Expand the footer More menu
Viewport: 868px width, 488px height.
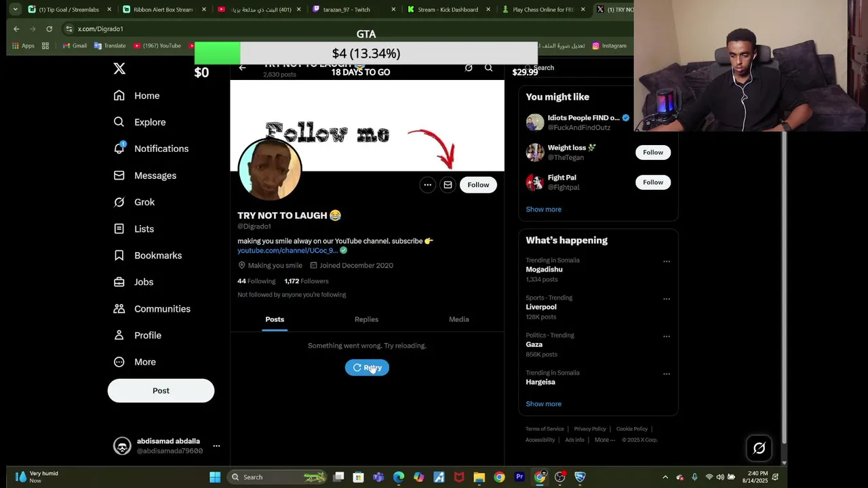(604, 440)
